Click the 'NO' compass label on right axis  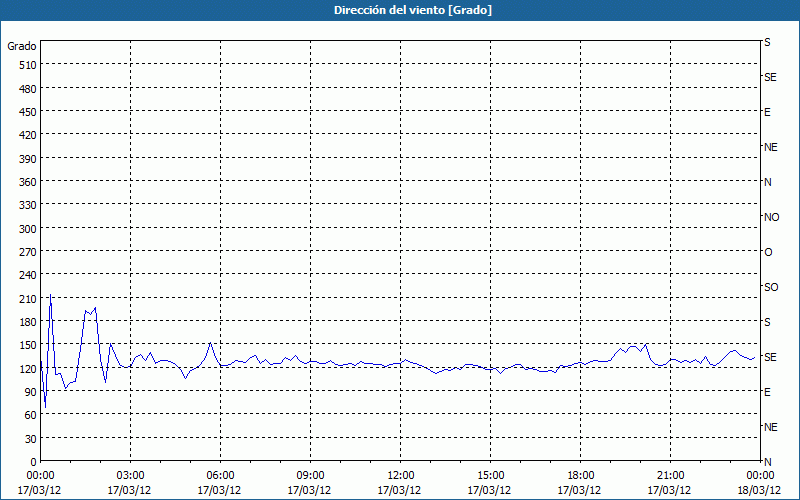(771, 217)
